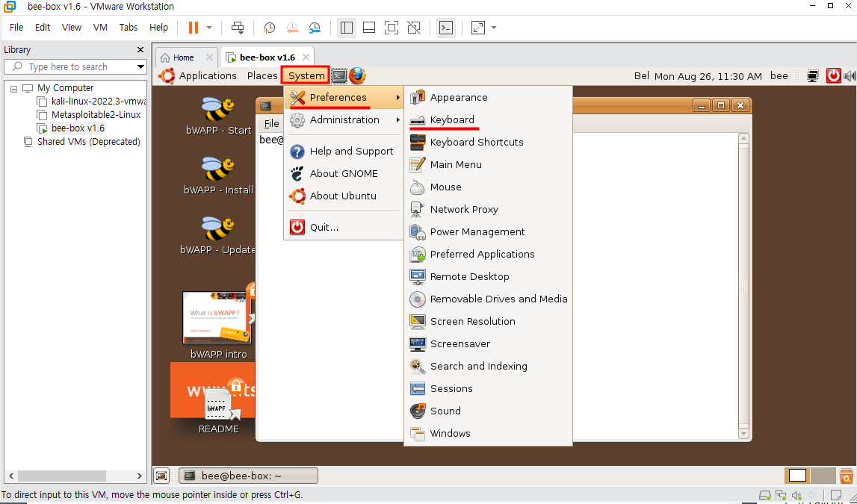Open Sound preferences
Viewport: 857px width, 504px height.
pos(488,411)
